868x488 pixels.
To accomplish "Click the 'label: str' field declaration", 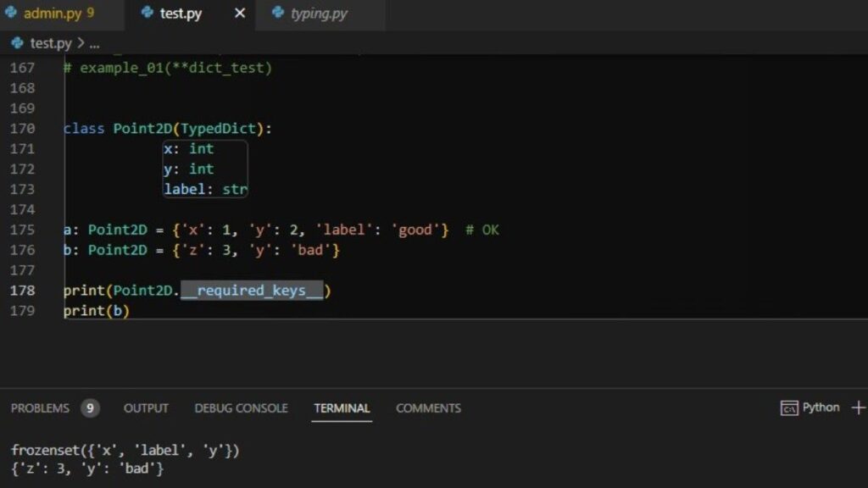I will [x=205, y=189].
